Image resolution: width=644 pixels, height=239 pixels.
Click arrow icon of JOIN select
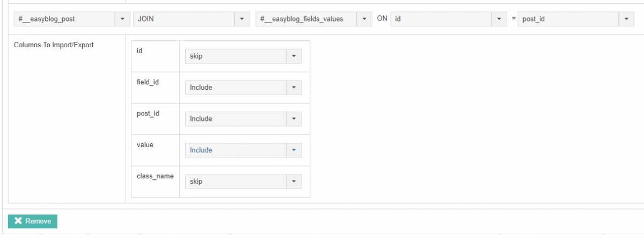[x=241, y=19]
